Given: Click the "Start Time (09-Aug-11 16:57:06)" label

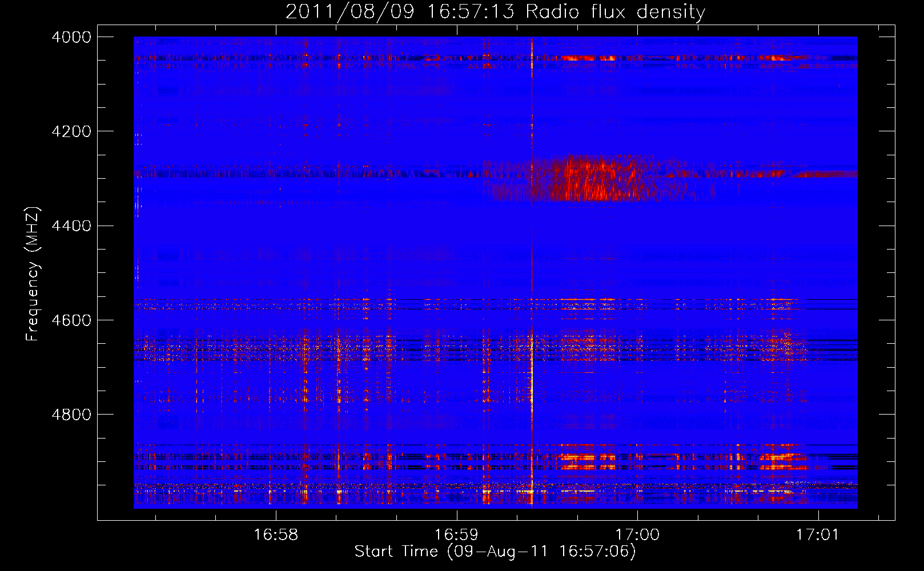Looking at the screenshot, I should [495, 552].
